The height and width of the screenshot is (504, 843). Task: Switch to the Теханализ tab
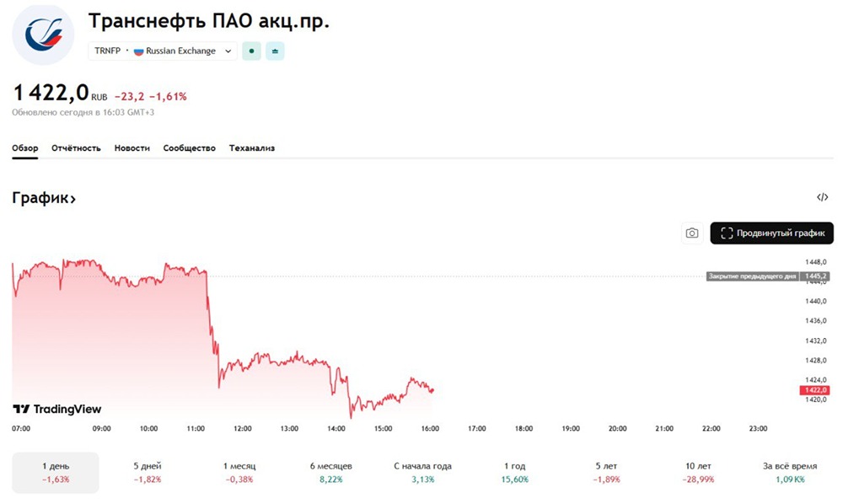click(252, 148)
